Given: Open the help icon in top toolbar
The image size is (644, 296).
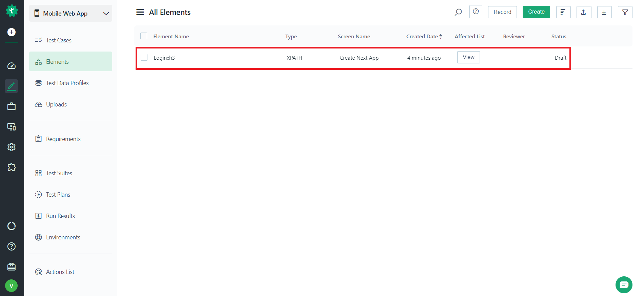Looking at the screenshot, I should point(476,12).
